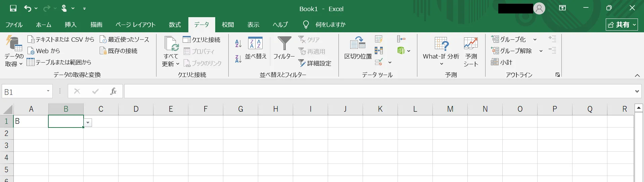This screenshot has width=644, height=182.
Task: Click the Remove Duplicates icon
Action: pos(379,51)
